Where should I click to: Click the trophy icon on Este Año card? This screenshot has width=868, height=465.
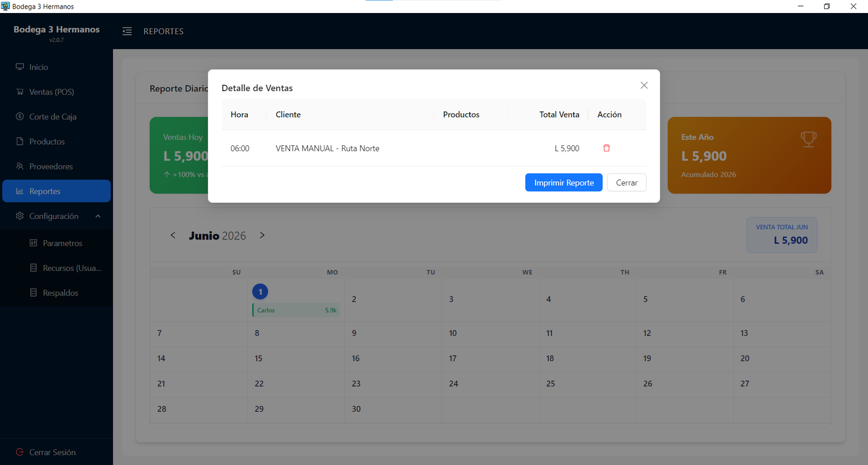808,139
